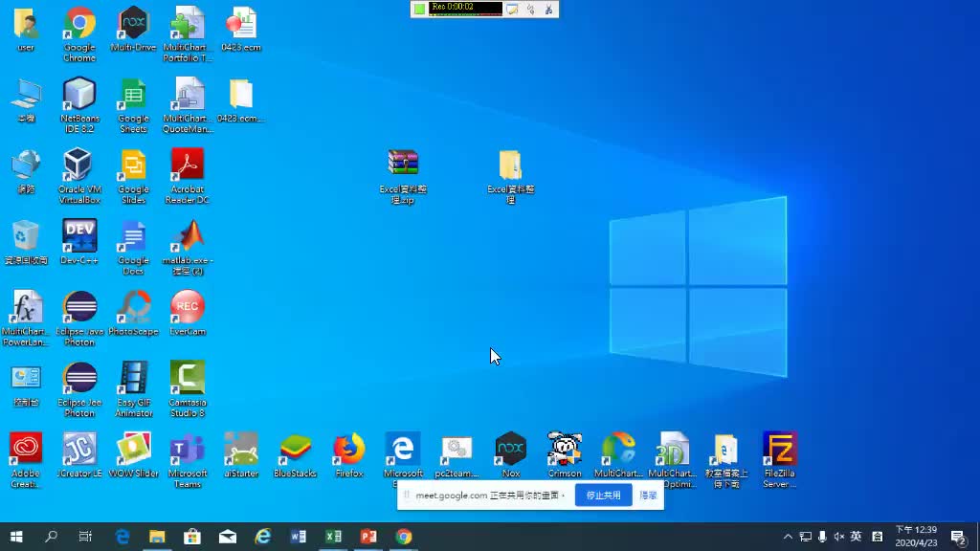980x551 pixels.
Task: Open Microsoft Store from the taskbar
Action: click(191, 537)
